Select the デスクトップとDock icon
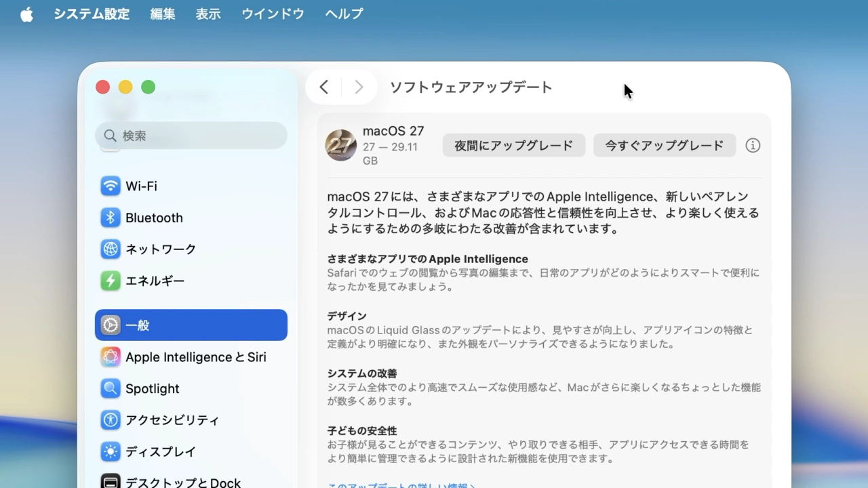The height and width of the screenshot is (488, 868). (111, 482)
